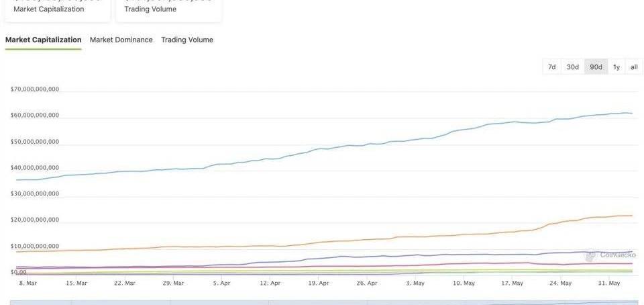Set chart range to 7d
This screenshot has height=305, width=644.
tap(551, 67)
